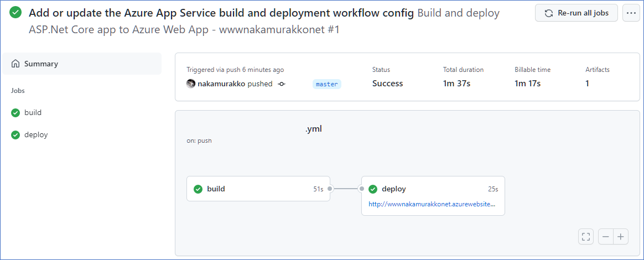Screen dimensions: 644x260
Task: Open the azurewebsites deployment URL link
Action: (x=432, y=204)
